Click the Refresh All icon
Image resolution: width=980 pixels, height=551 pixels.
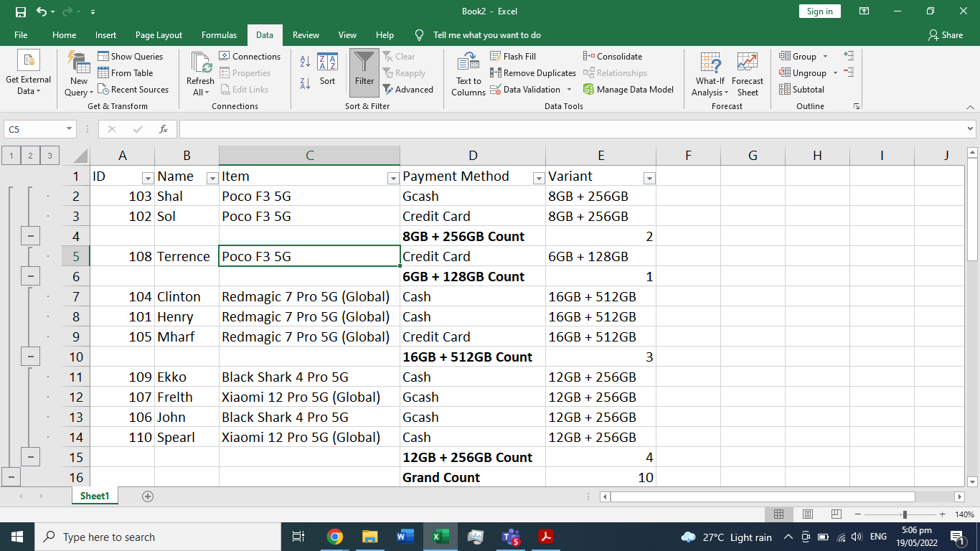click(x=200, y=62)
